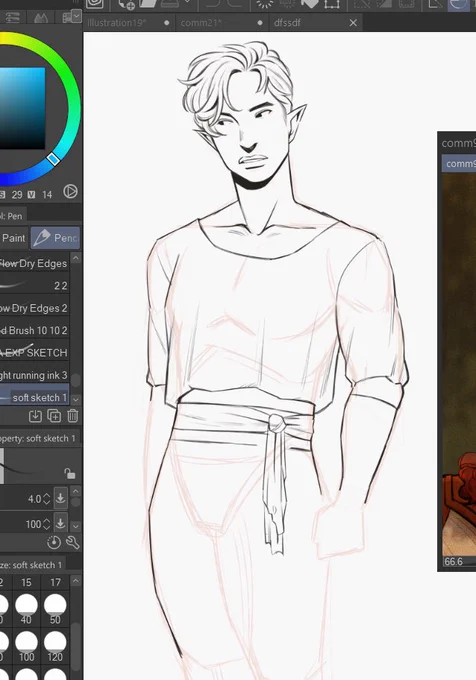Image resolution: width=476 pixels, height=680 pixels.
Task: Click the dynamics icon beside brush size 4.0
Action: click(x=60, y=498)
